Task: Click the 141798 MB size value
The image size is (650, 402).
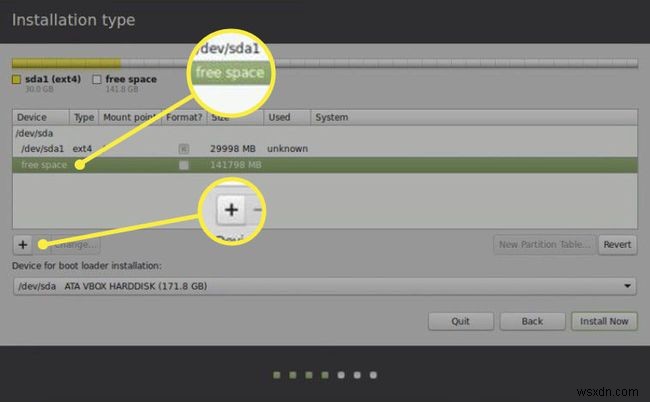Action: pyautogui.click(x=235, y=165)
